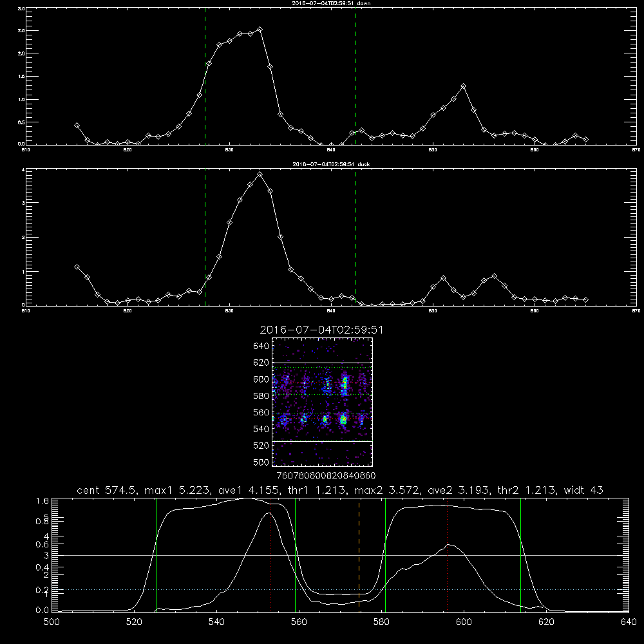
Task: Click the tallest peak point on the dusk curve
Action: pos(260,174)
